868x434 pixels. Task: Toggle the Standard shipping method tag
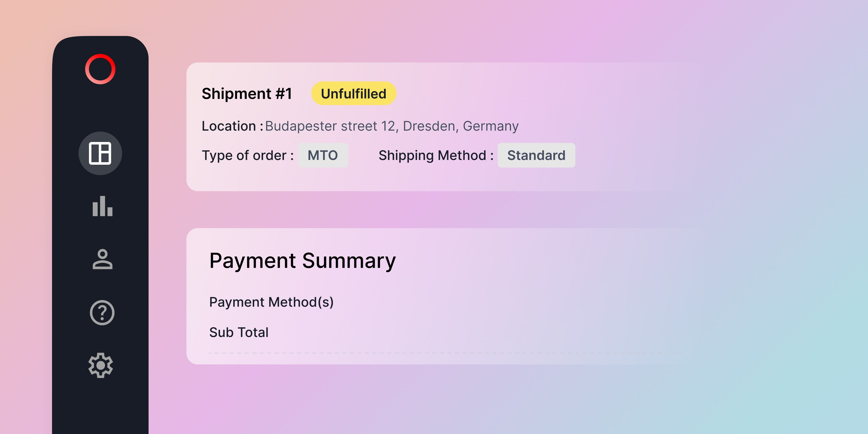click(536, 155)
